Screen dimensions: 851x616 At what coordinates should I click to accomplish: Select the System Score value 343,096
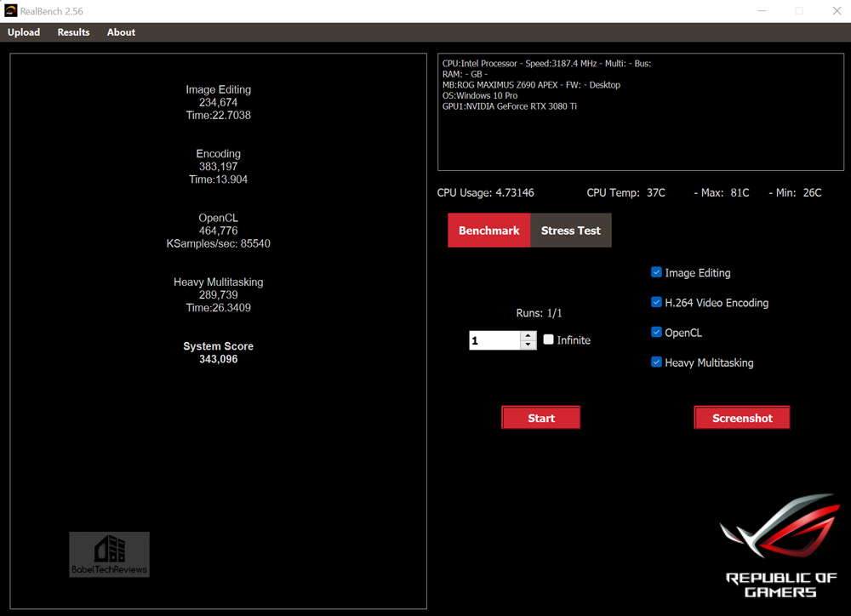pyautogui.click(x=218, y=359)
